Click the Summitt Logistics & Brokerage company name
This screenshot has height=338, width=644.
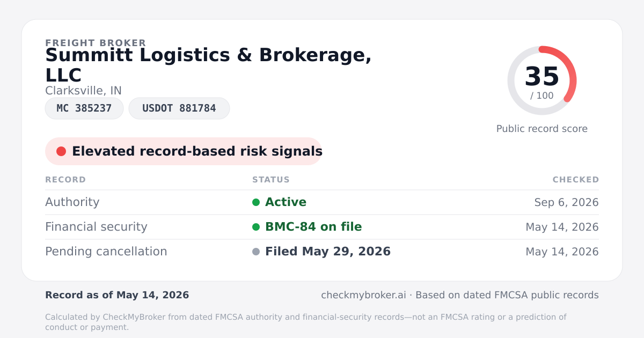coord(208,65)
